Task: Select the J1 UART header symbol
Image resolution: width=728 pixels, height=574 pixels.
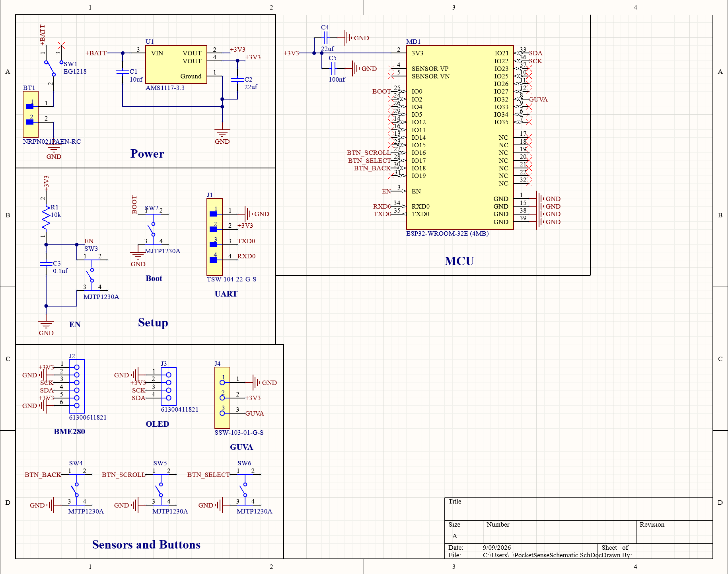Action: pos(214,237)
